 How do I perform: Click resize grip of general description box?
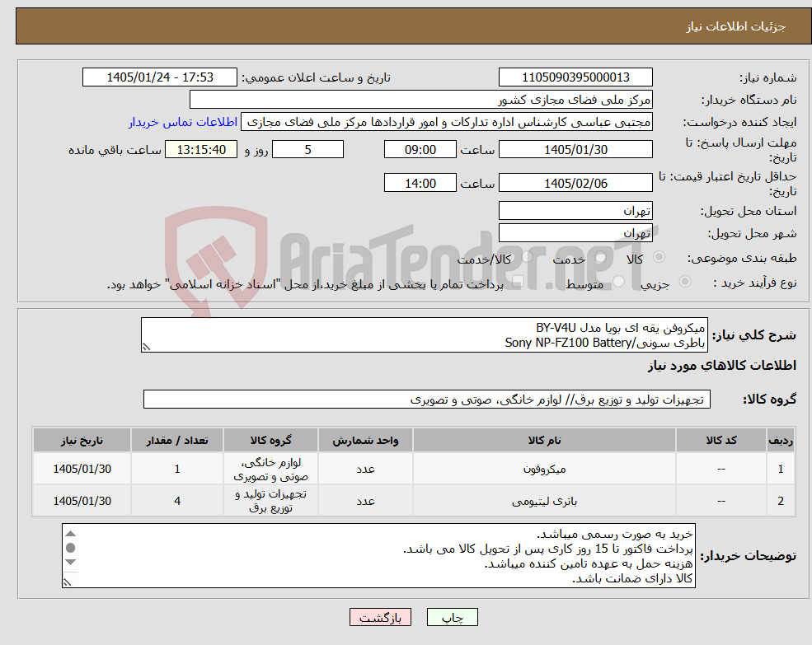146,347
